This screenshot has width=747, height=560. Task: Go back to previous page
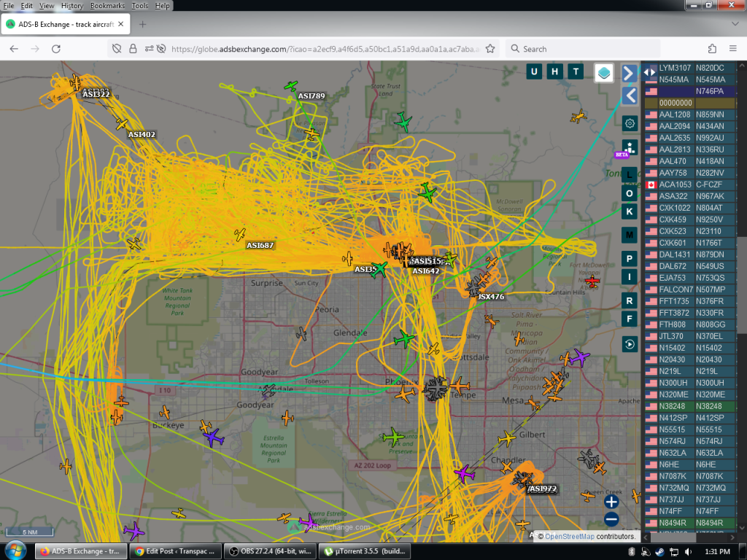pos(14,49)
